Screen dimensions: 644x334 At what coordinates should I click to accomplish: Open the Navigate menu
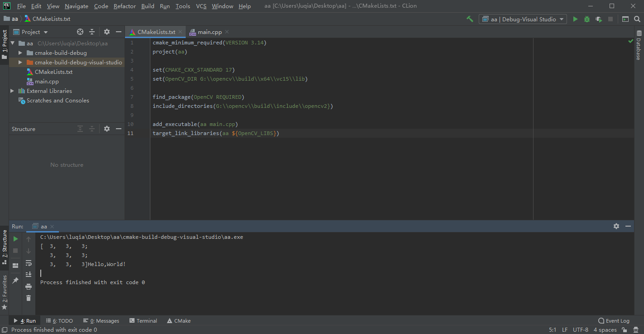pyautogui.click(x=76, y=6)
